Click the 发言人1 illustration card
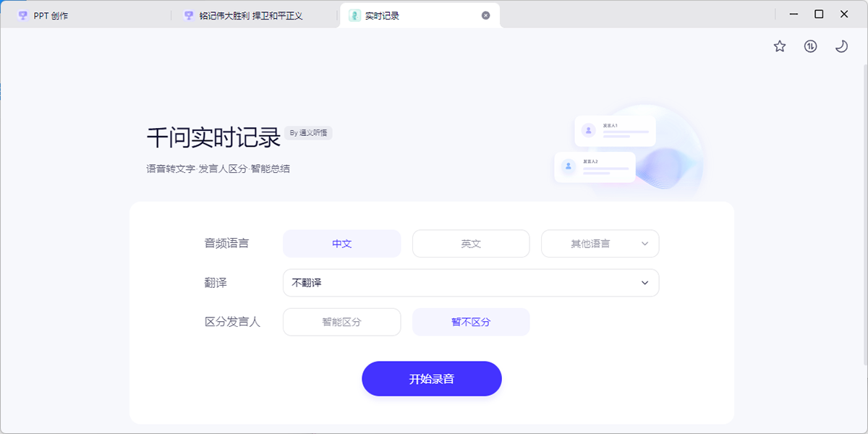 point(615,131)
